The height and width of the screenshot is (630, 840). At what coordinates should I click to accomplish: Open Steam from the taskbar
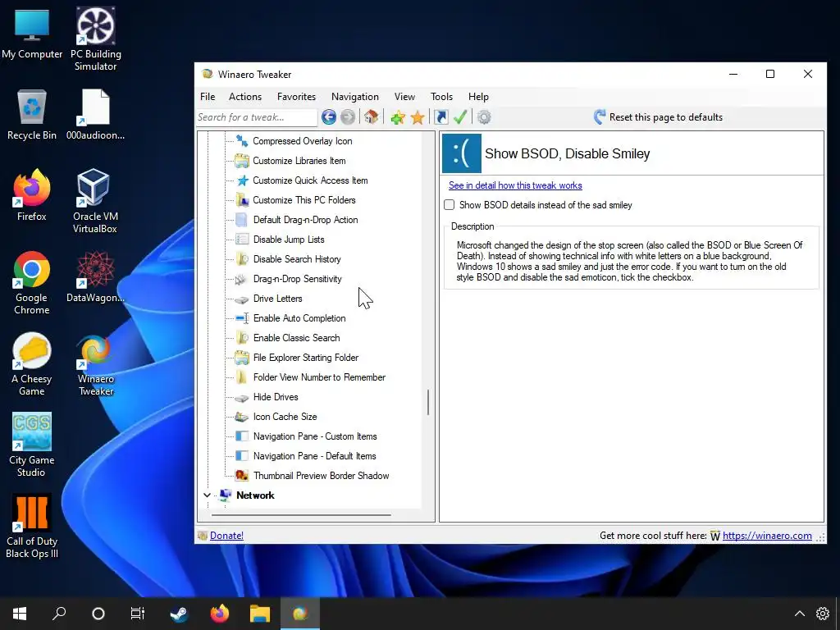click(x=179, y=614)
